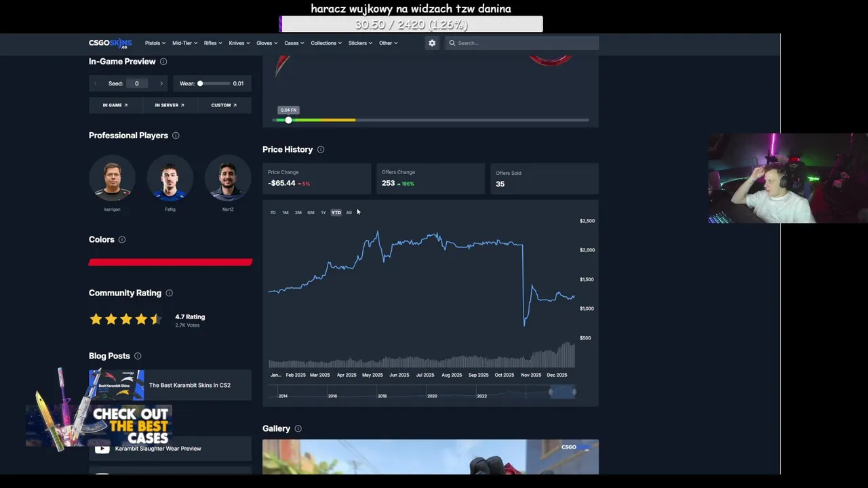Rate with the third star
This screenshot has width=868, height=488.
click(126, 319)
